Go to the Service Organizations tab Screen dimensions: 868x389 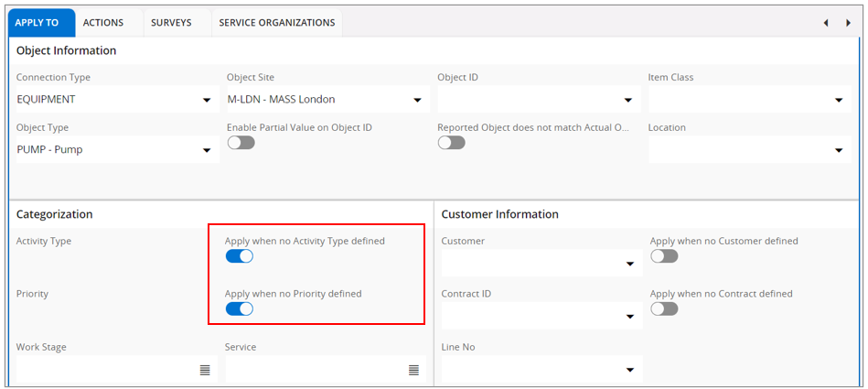point(276,22)
